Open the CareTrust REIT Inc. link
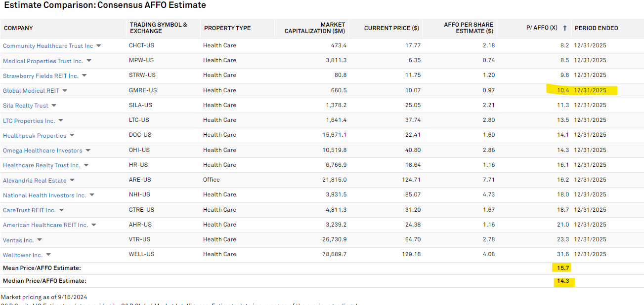 (x=29, y=210)
